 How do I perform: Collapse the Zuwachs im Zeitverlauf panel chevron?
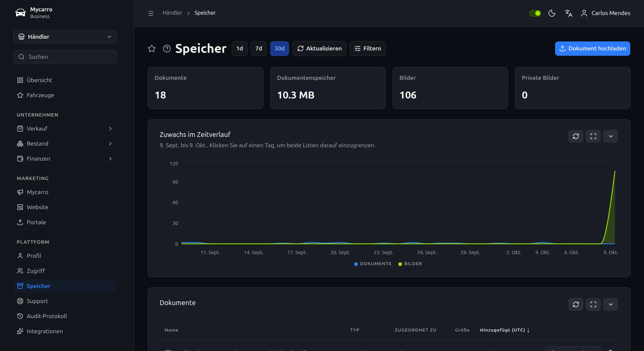(610, 136)
